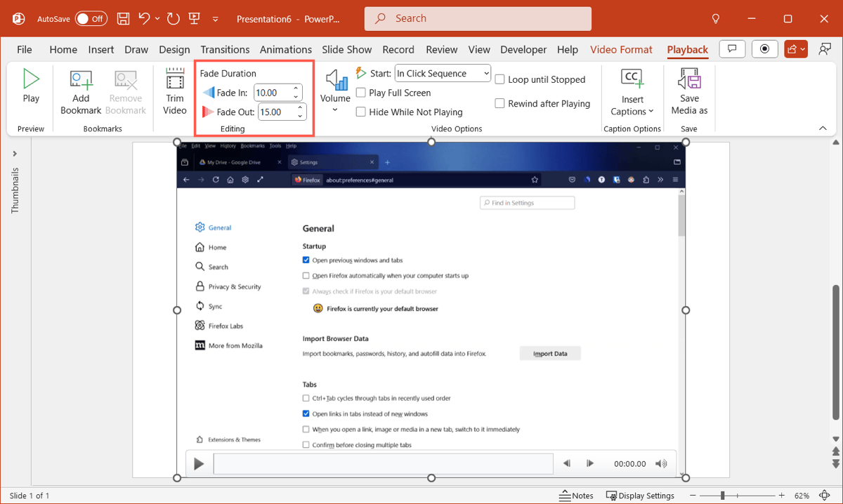Click Save Media as

click(x=689, y=92)
